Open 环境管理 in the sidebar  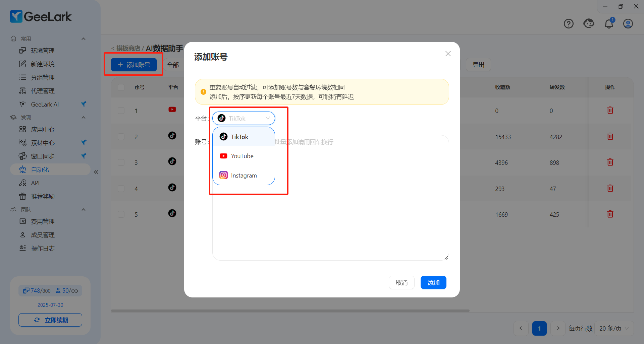43,51
